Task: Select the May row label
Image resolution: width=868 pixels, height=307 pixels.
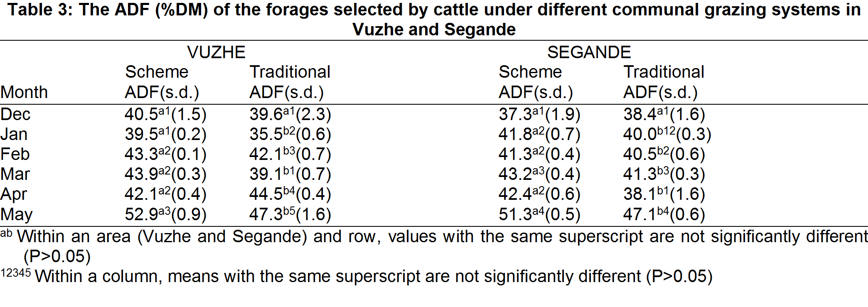Action: click(x=17, y=215)
